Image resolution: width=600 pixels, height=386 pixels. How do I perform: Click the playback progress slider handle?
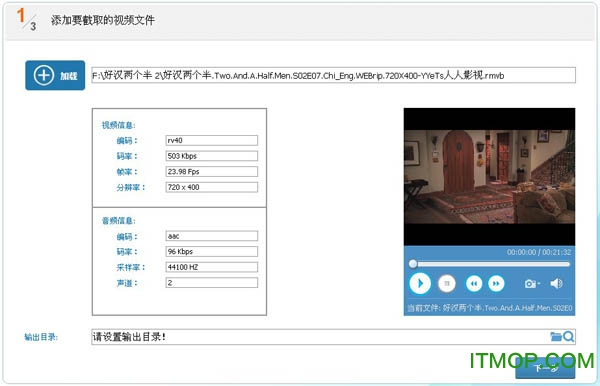pyautogui.click(x=412, y=264)
